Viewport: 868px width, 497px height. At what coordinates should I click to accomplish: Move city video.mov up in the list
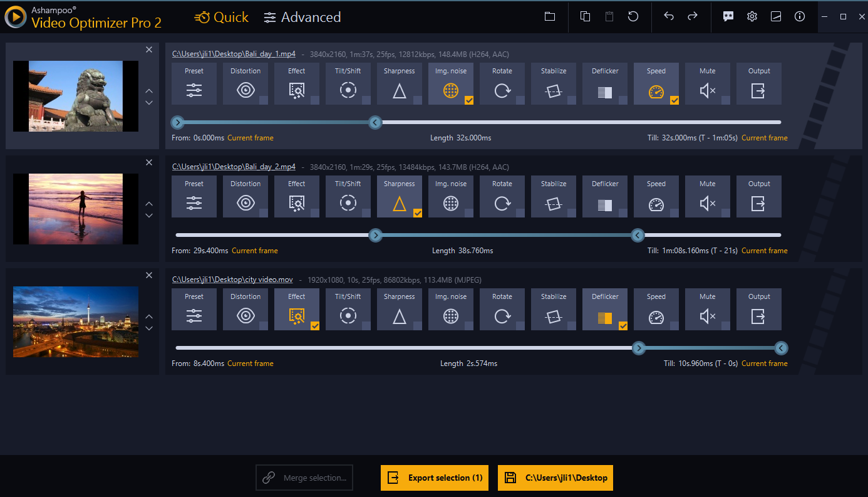[x=149, y=317]
